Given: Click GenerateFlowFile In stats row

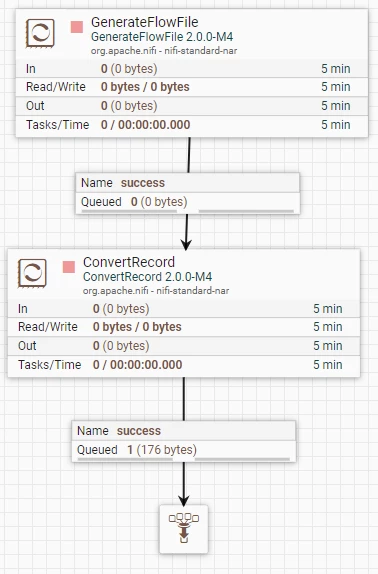Looking at the screenshot, I should point(192,68).
